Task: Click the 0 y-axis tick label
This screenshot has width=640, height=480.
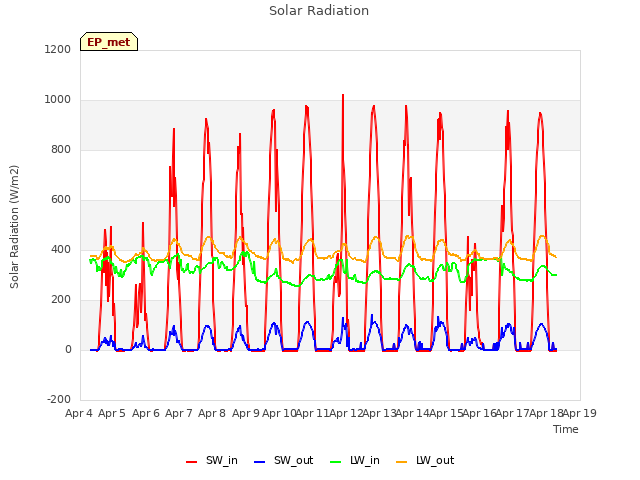Action: point(68,349)
